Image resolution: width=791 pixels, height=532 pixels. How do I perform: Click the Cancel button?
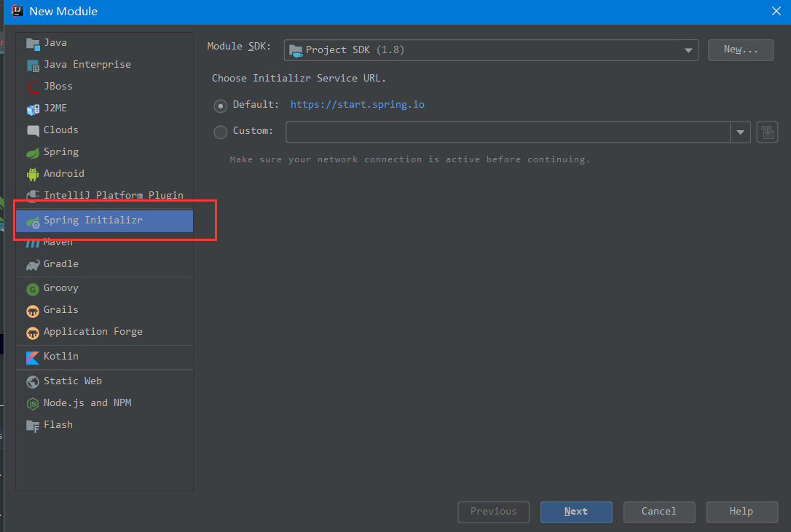pos(659,512)
